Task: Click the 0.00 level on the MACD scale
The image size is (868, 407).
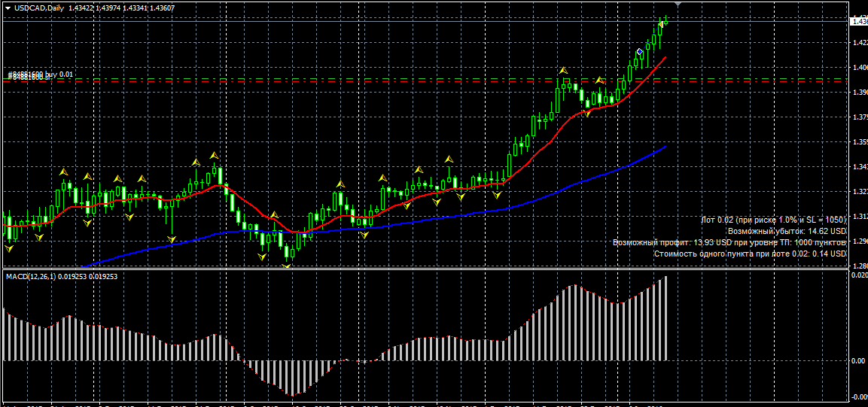Action: pyautogui.click(x=858, y=360)
